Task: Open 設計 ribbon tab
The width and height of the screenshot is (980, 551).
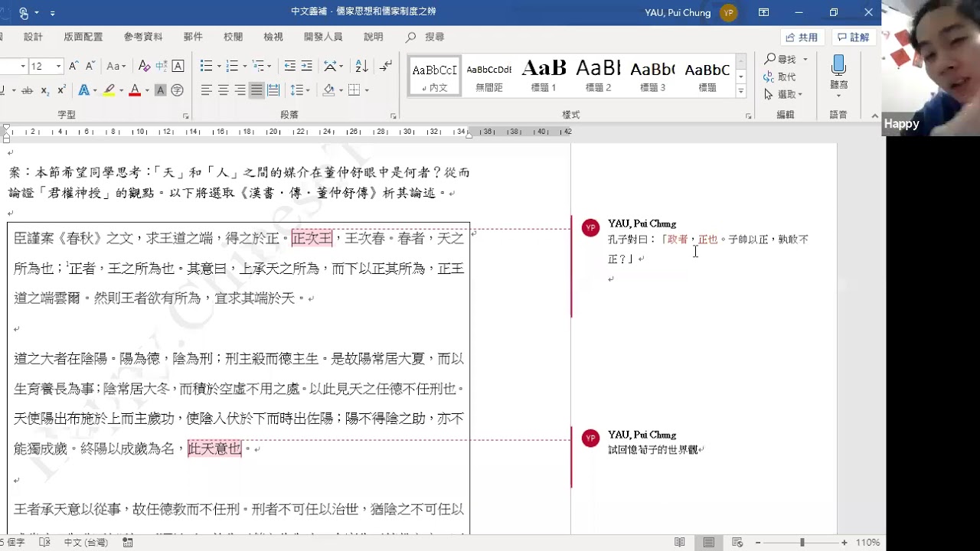Action: pyautogui.click(x=33, y=37)
